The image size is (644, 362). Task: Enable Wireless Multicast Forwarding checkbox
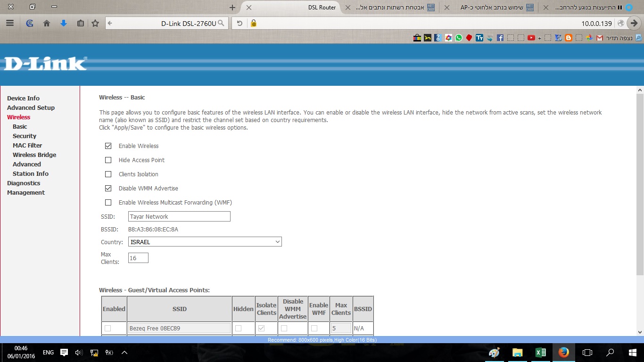pos(108,203)
